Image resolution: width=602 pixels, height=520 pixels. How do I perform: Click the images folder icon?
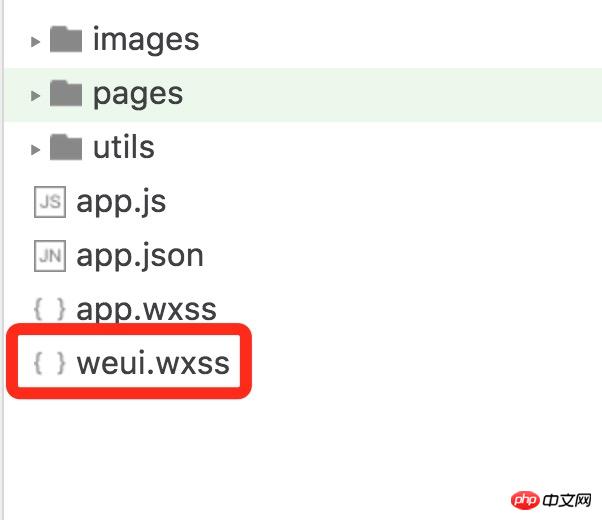coord(66,39)
